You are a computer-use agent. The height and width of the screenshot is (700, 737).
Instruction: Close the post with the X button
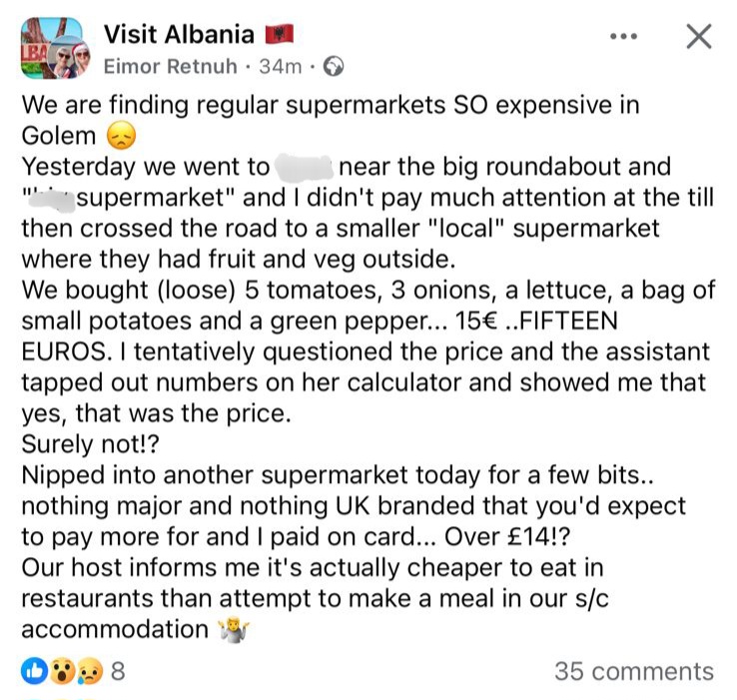tap(699, 37)
